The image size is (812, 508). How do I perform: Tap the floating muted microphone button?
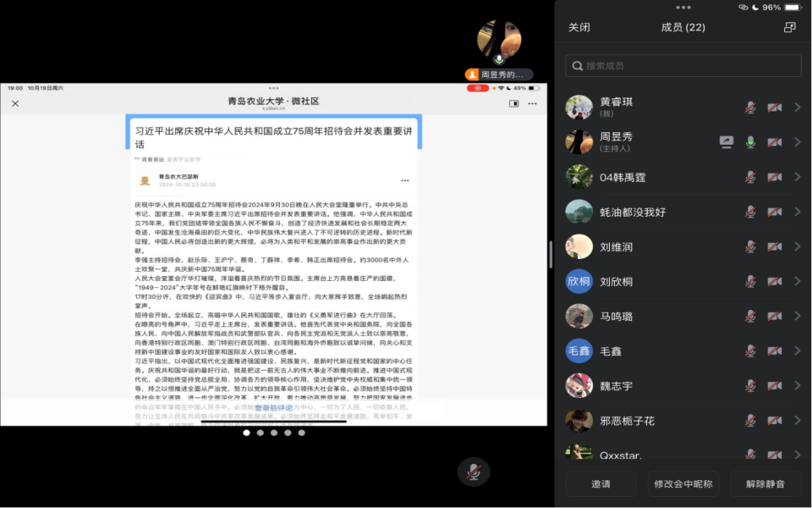[x=474, y=472]
